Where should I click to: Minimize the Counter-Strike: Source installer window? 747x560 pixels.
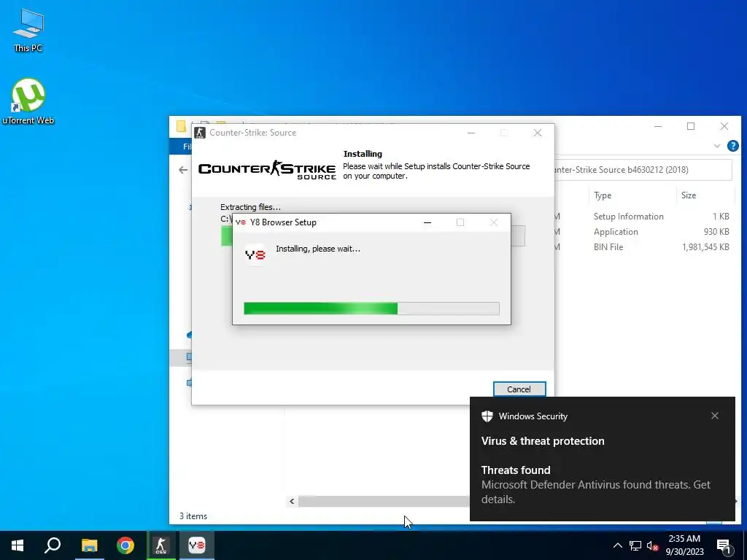point(471,133)
